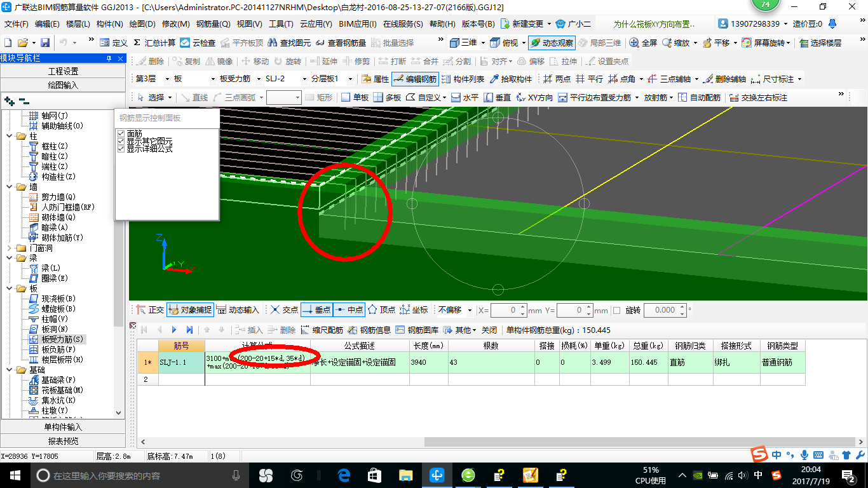Click 水平 horizontal rebar tool
The height and width of the screenshot is (488, 868).
point(465,97)
